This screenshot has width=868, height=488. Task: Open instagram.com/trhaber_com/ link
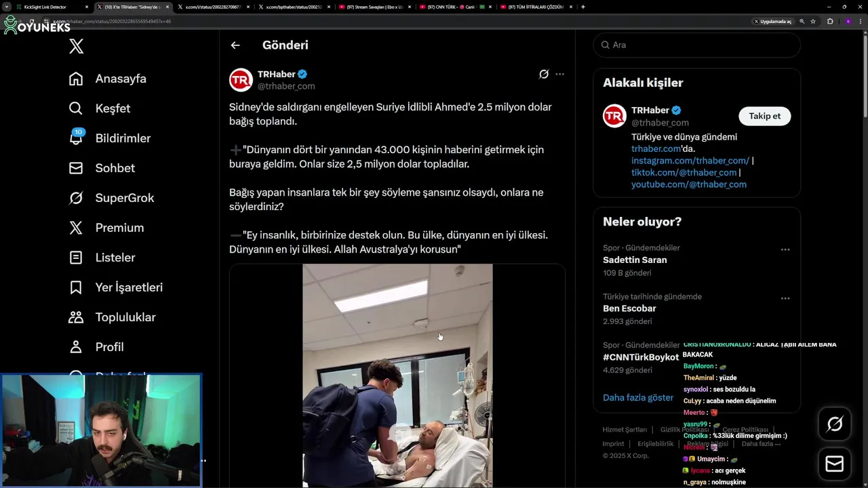[x=690, y=161]
